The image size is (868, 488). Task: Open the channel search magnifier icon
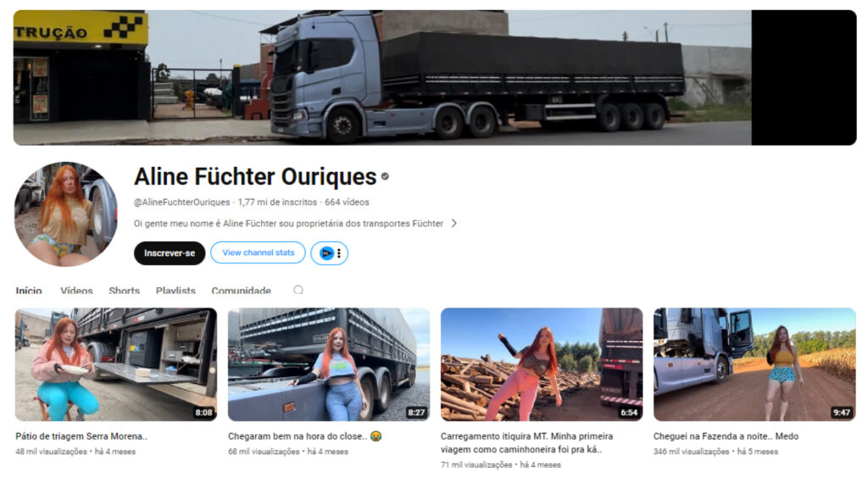coord(298,290)
